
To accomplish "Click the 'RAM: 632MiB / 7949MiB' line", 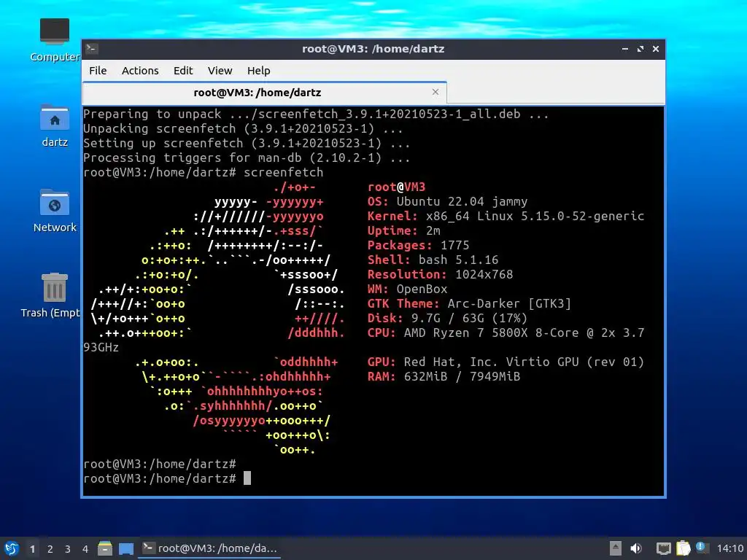I will tap(444, 377).
